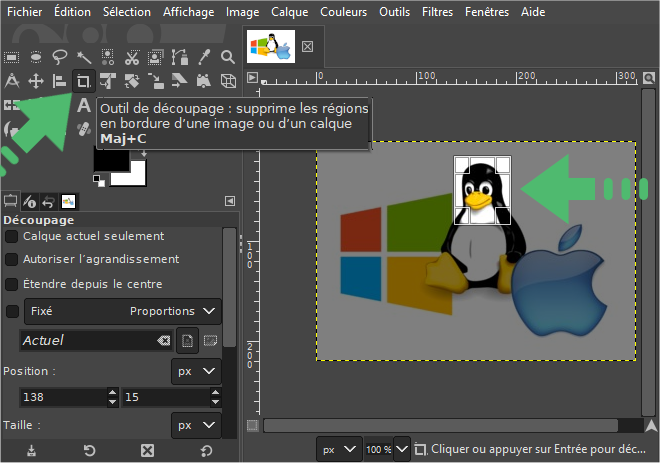
Task: Click the horizontal canvas scrollbar
Action: tap(441, 426)
